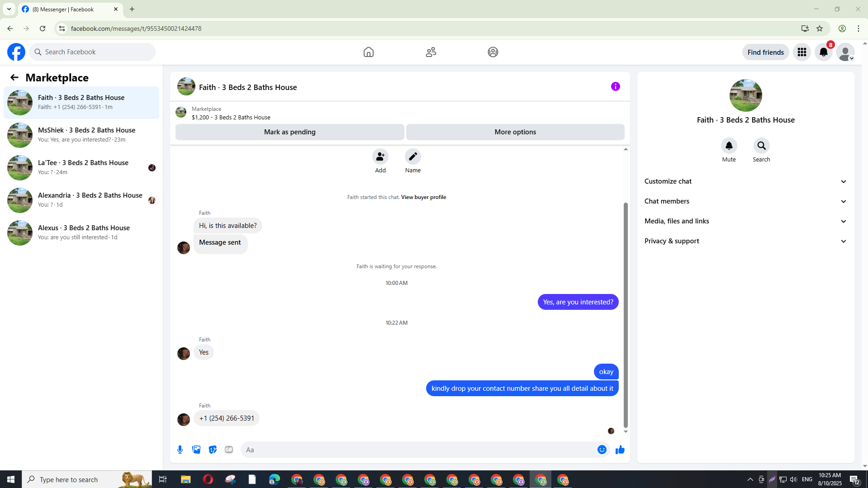Go to the Home feed icon

[x=369, y=52]
